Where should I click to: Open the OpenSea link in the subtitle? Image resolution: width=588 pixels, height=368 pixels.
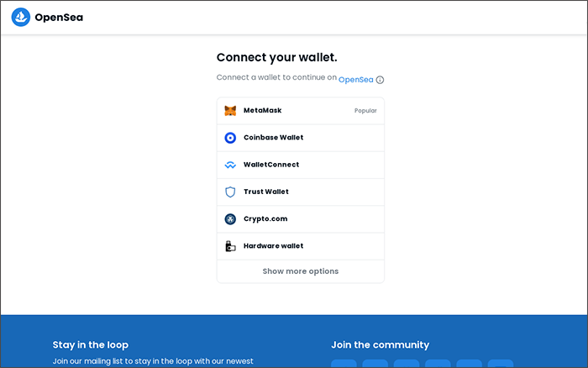355,79
